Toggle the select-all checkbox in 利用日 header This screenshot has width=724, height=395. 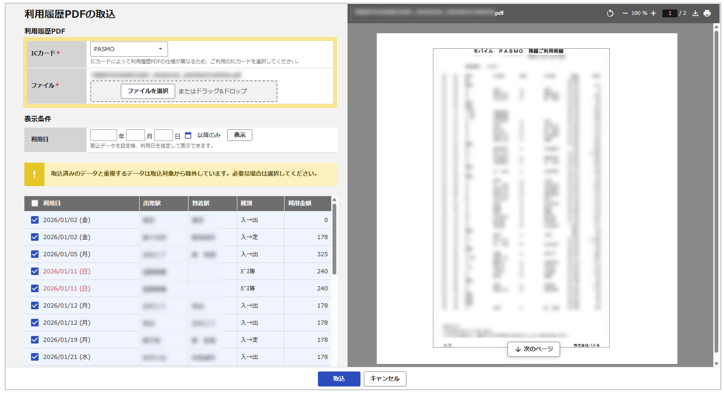pos(35,203)
